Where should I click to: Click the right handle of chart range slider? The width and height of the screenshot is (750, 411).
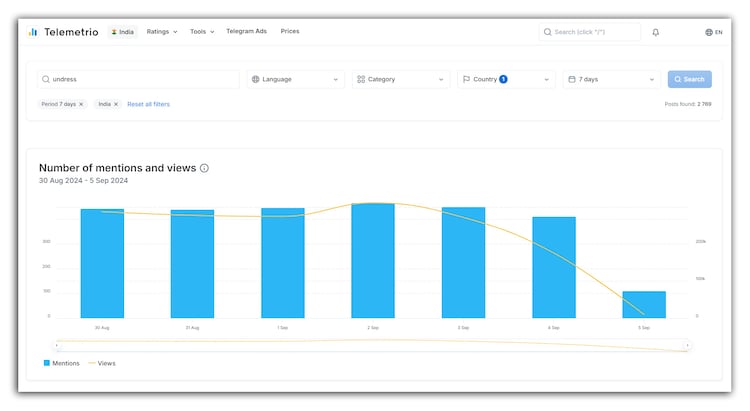[x=687, y=345]
